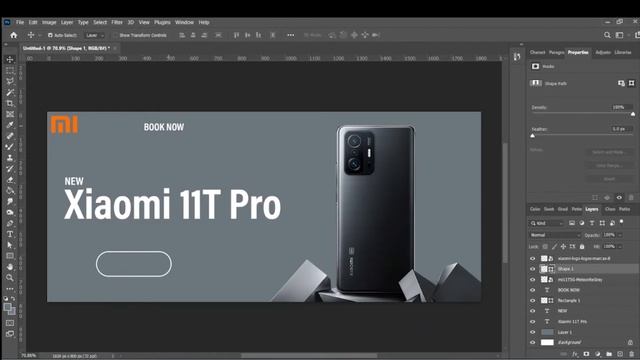
Task: Click the Add pixel mask button in Properties
Action: point(621,83)
